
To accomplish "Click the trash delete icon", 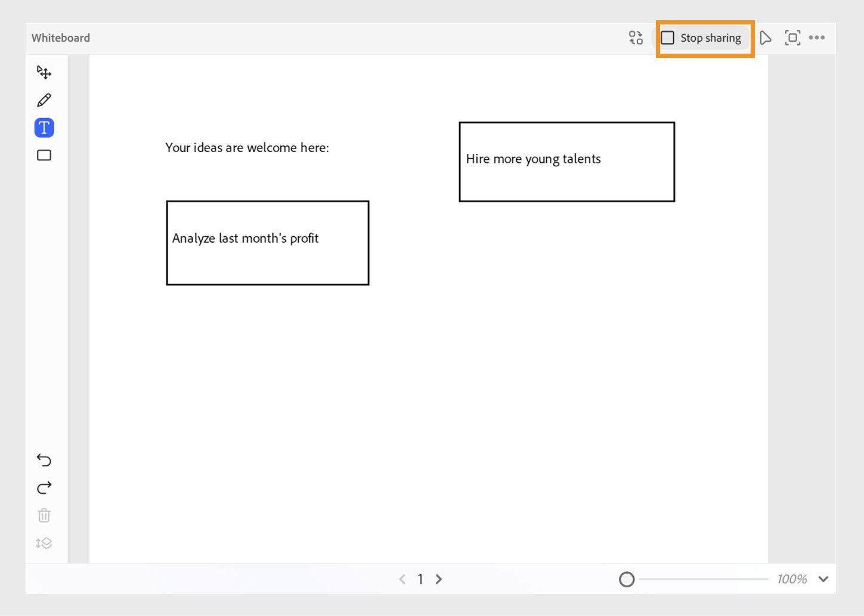I will pyautogui.click(x=44, y=515).
